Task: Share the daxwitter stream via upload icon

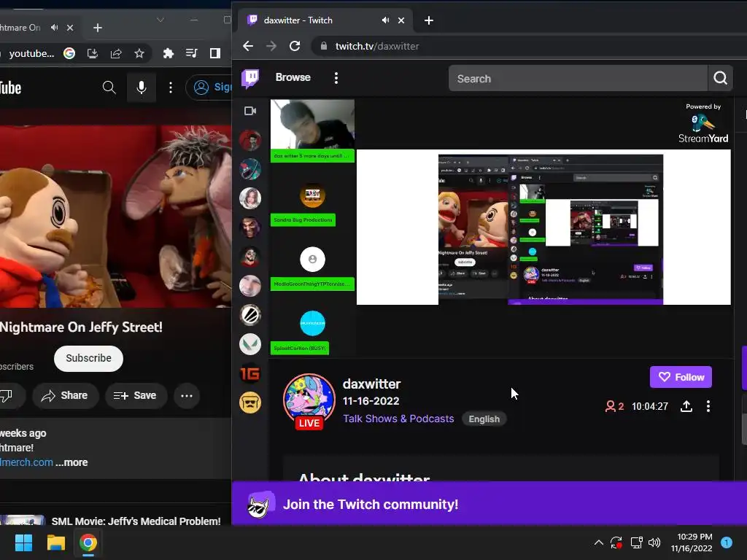Action: point(686,406)
